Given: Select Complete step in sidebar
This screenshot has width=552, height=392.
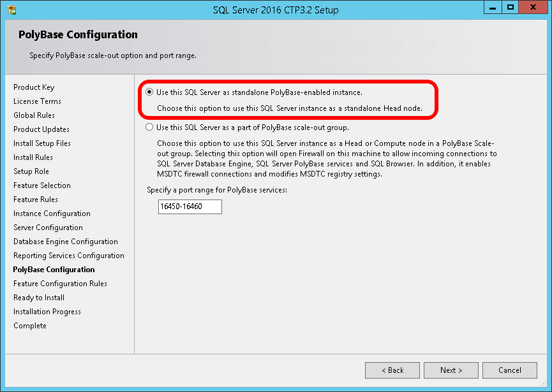Looking at the screenshot, I should point(30,326).
